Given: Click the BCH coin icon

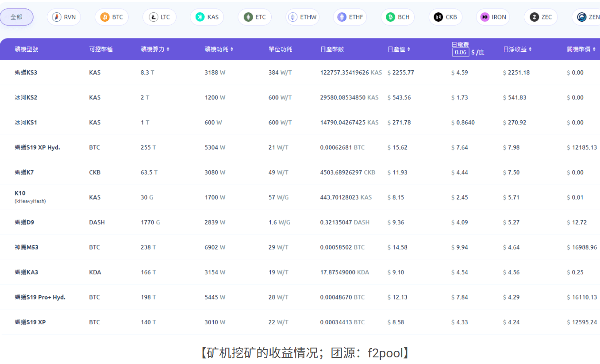Looking at the screenshot, I should (390, 17).
